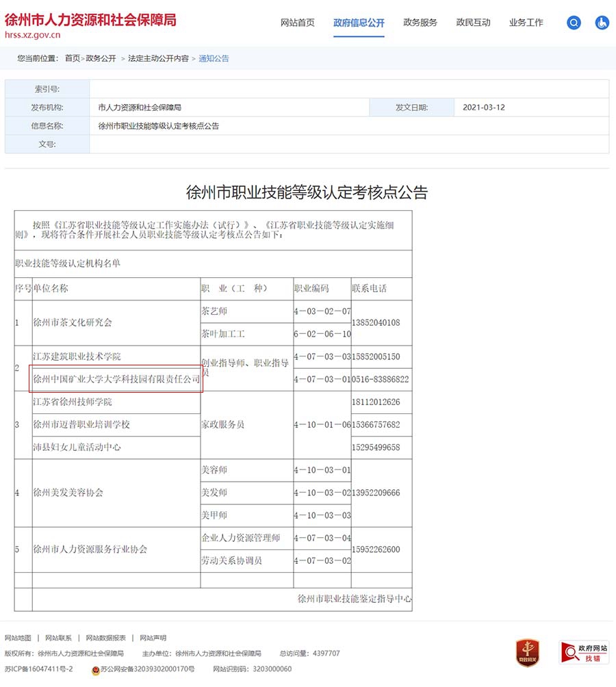Viewport: 616px width, 687px height.
Task: Click the 苏ICP备16047411号-2 record link
Action: point(38,669)
